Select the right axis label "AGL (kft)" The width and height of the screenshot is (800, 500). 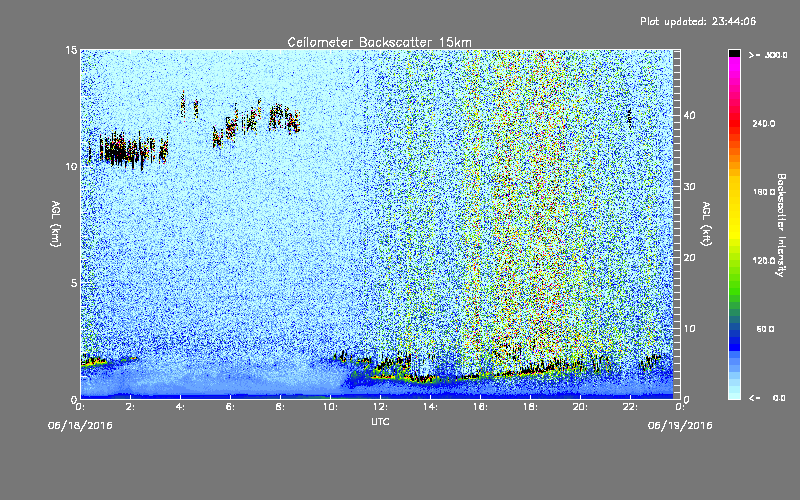[x=707, y=224]
